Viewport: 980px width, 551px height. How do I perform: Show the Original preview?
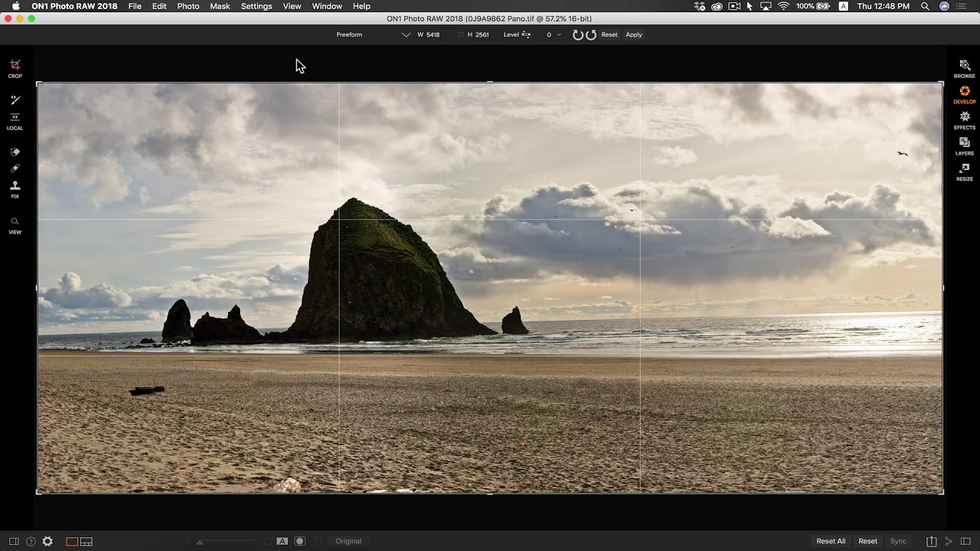click(348, 541)
